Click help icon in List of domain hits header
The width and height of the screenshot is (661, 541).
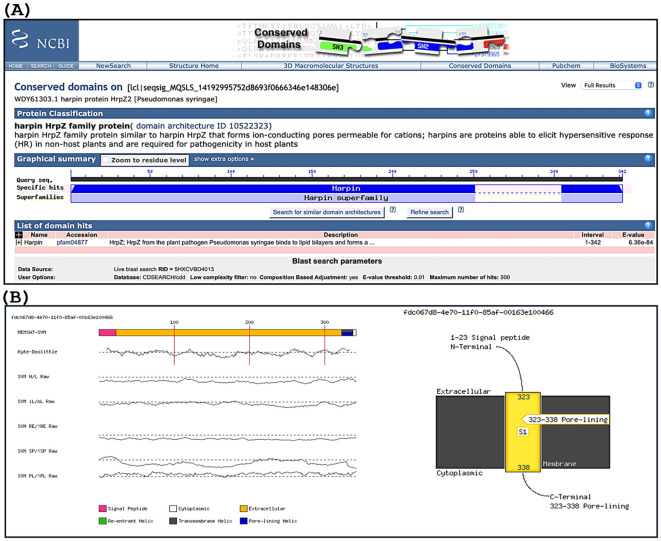click(648, 225)
